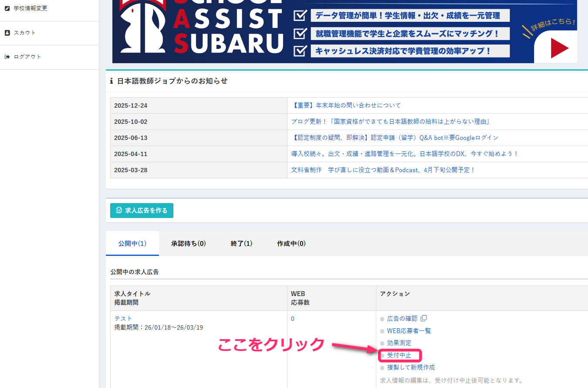Open the WEB応募者一覧 link
588x388 pixels.
409,331
